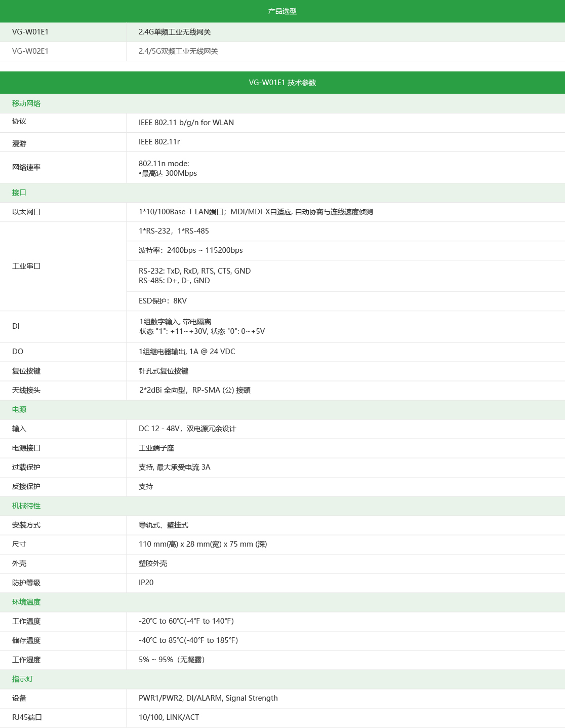Select the '接口' section heading

tap(19, 193)
